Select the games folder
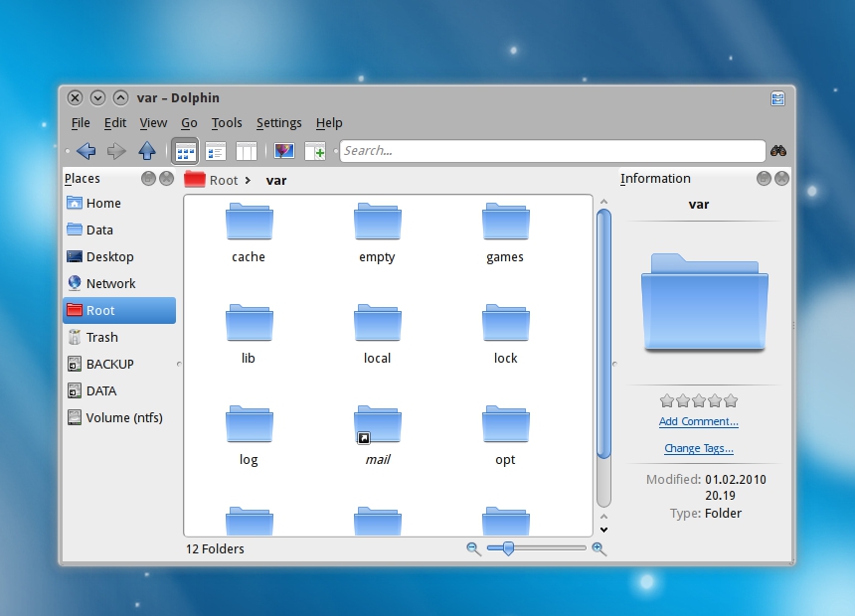Image resolution: width=855 pixels, height=616 pixels. [505, 233]
